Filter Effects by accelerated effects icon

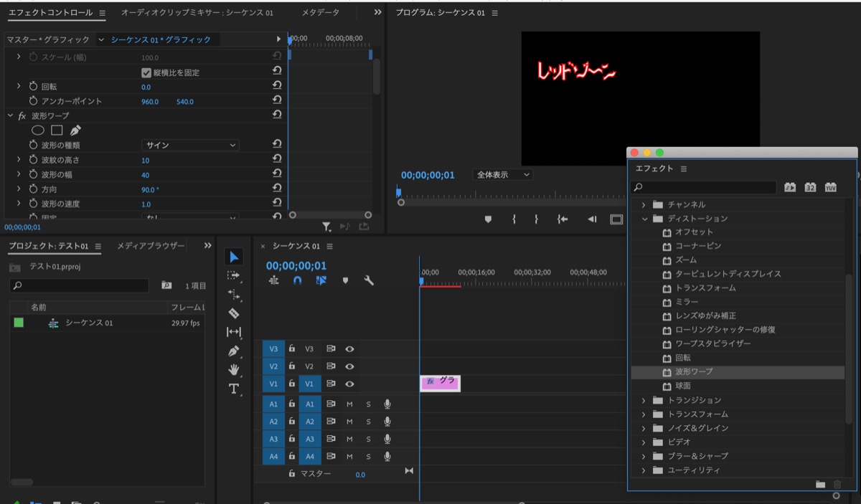[x=790, y=187]
